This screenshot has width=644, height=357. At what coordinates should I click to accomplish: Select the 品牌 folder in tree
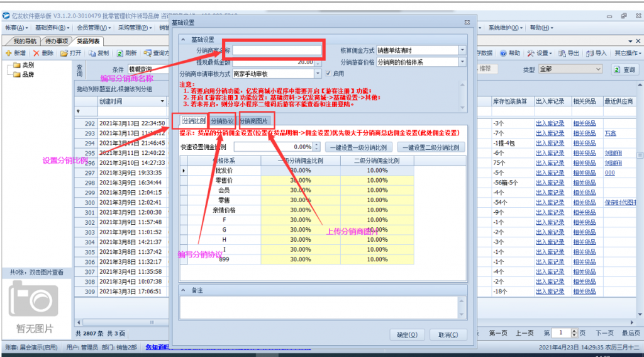click(23, 74)
